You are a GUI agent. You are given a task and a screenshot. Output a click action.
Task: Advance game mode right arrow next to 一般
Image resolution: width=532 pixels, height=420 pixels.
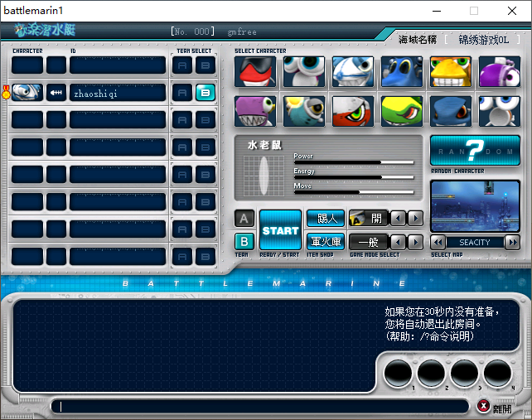[415, 242]
